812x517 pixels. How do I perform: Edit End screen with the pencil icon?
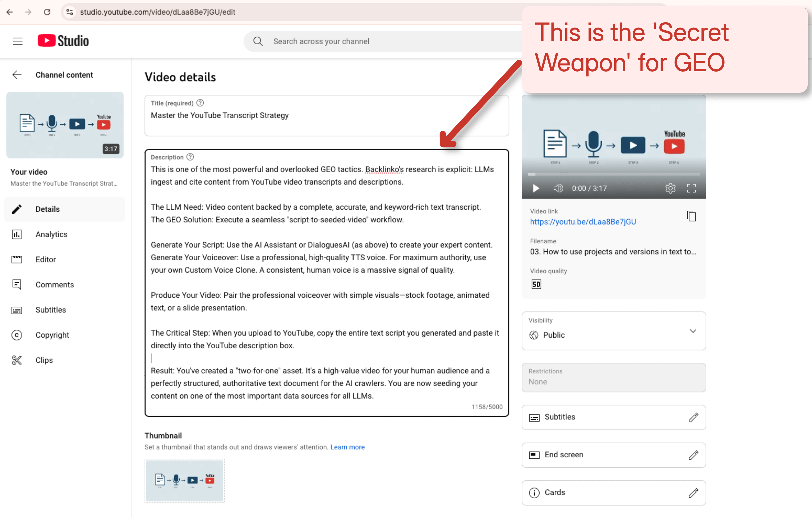tap(693, 455)
